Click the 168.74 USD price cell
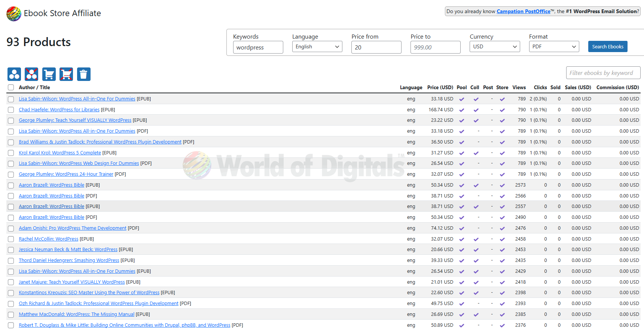This screenshot has height=329, width=644. click(x=441, y=110)
